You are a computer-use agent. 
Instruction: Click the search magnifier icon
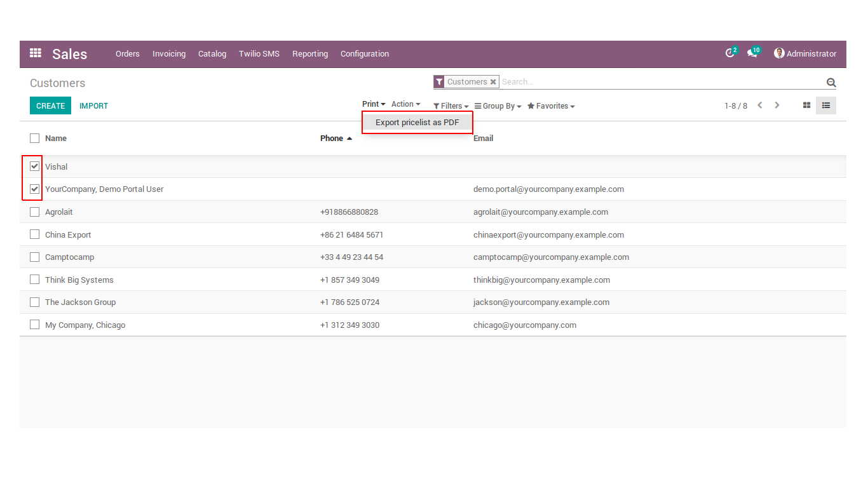(x=831, y=83)
